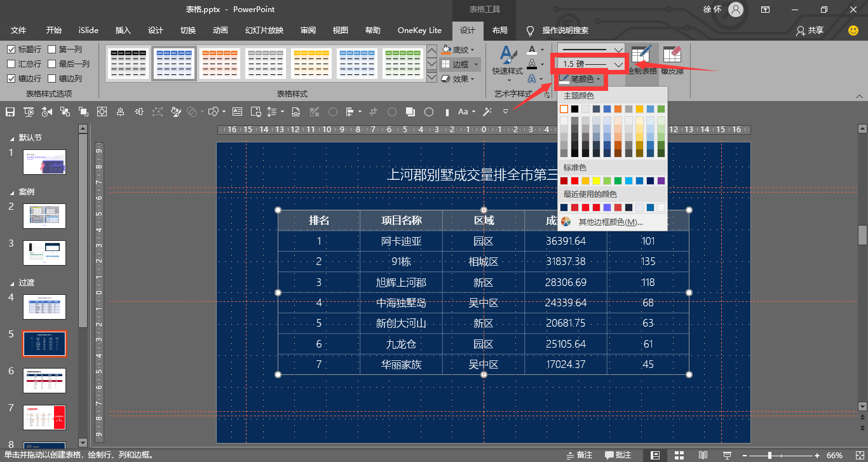
Task: Expand the table styles gallery more arrow
Action: click(x=431, y=78)
